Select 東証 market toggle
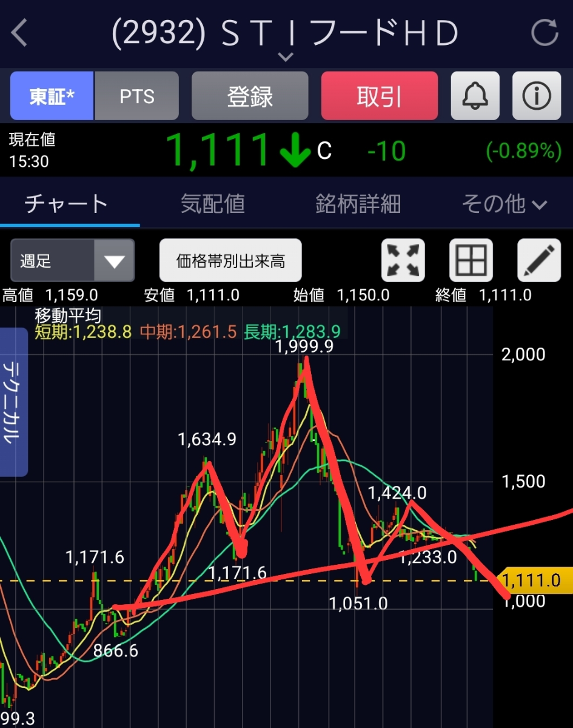 click(x=52, y=96)
